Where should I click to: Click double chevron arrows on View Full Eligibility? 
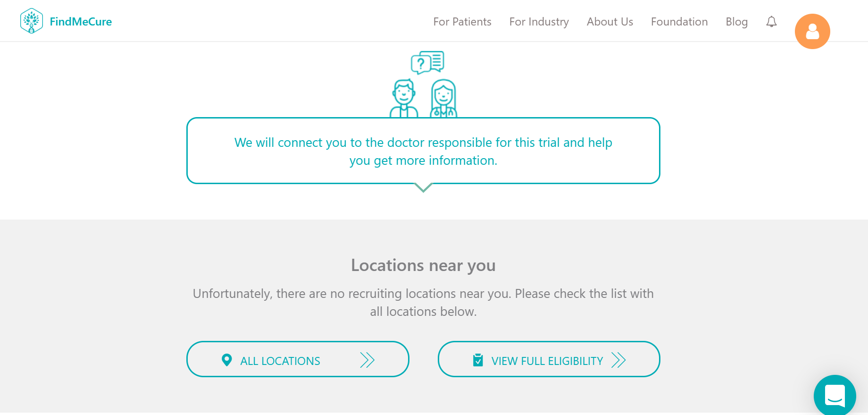coord(618,360)
